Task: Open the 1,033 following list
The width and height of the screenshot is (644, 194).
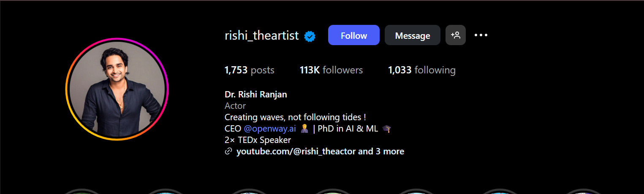Action: [421, 70]
